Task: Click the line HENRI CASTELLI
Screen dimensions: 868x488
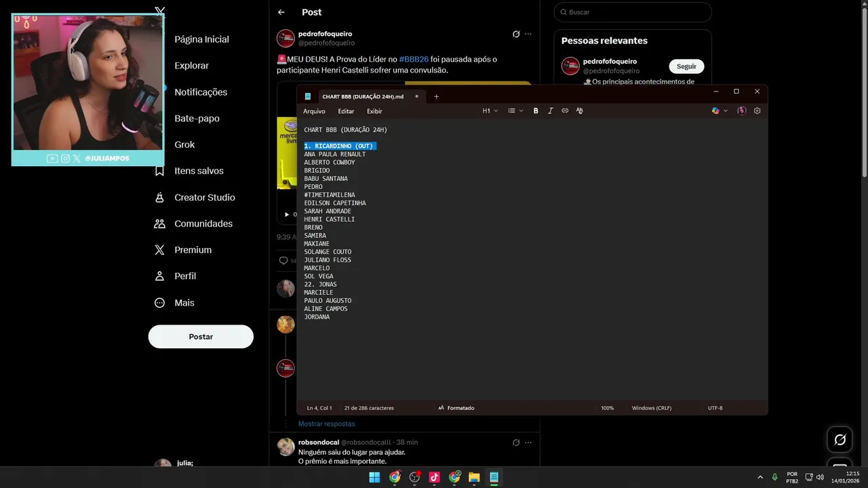Action: (329, 220)
